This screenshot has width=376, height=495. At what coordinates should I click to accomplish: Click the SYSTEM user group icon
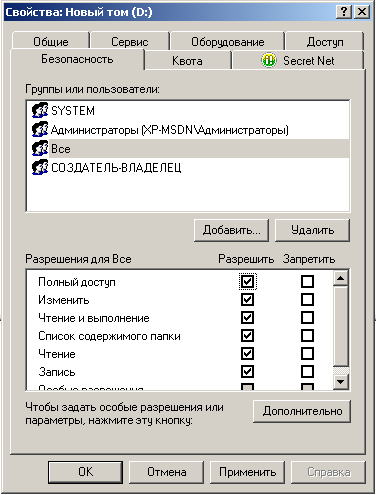pyautogui.click(x=40, y=110)
